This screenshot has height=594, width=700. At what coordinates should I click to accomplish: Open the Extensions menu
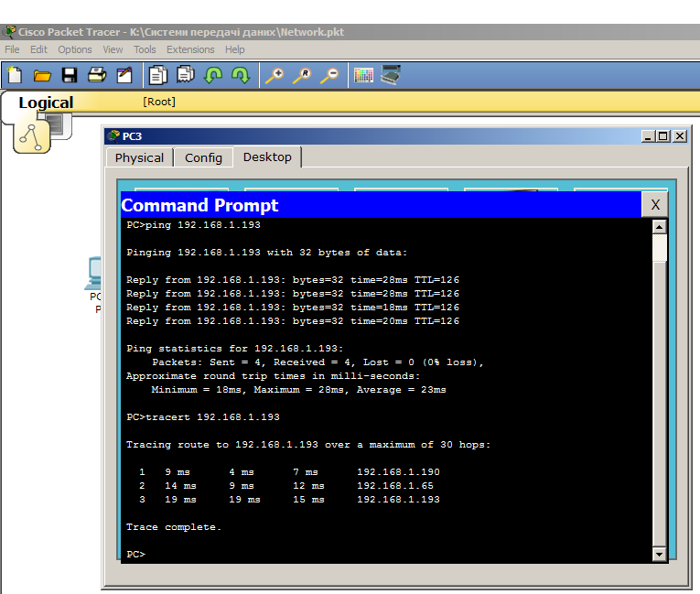coord(190,49)
